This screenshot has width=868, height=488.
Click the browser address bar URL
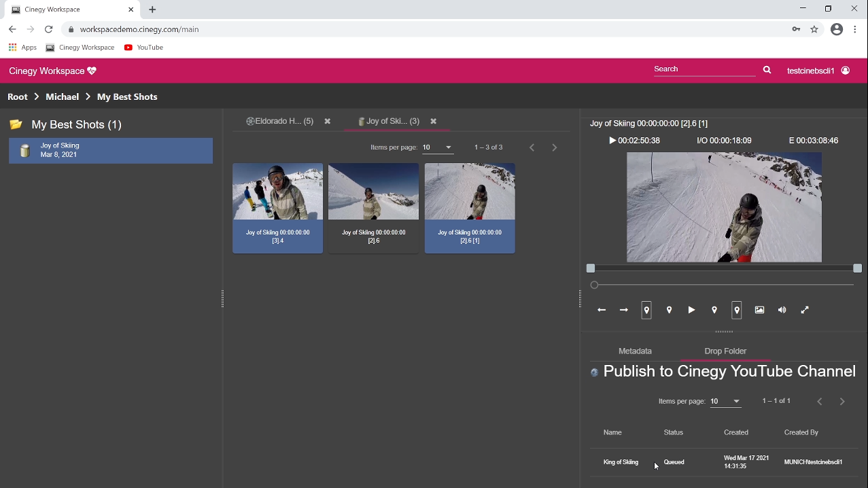[139, 29]
